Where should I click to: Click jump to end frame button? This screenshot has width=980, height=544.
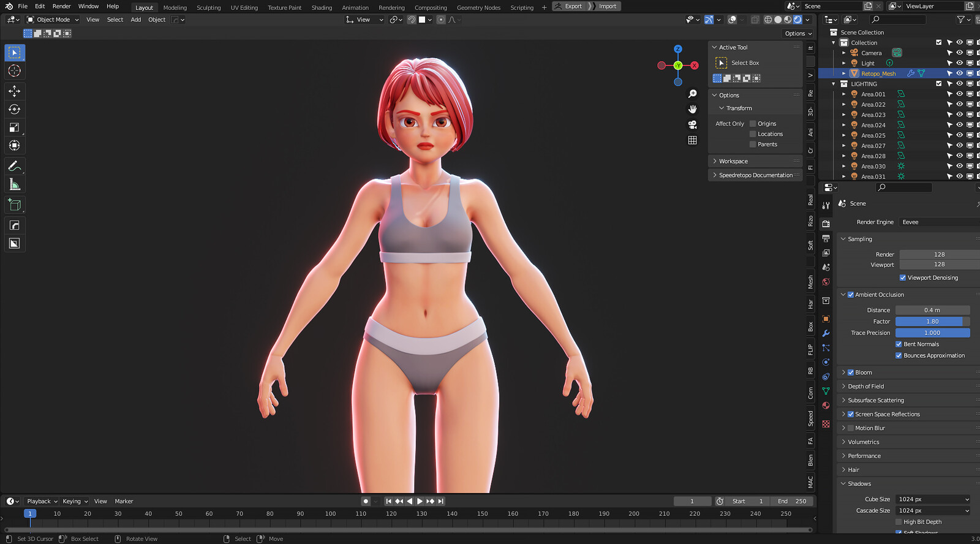441,501
